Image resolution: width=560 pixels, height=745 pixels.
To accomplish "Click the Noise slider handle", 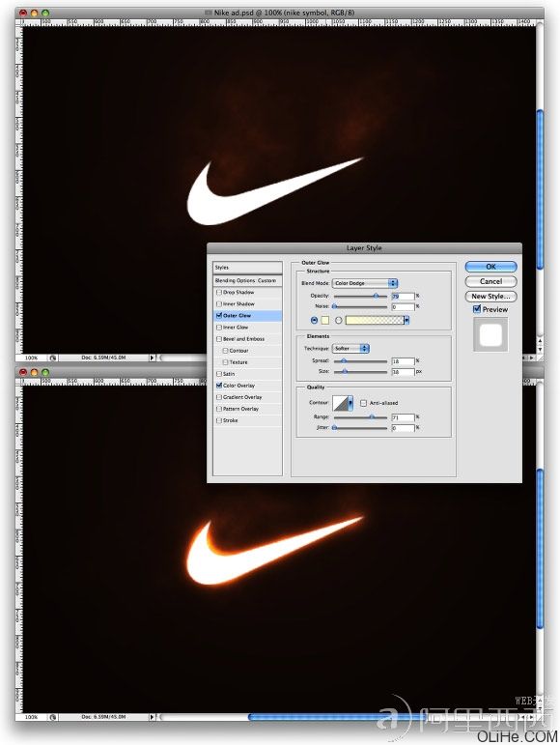I will [x=335, y=306].
